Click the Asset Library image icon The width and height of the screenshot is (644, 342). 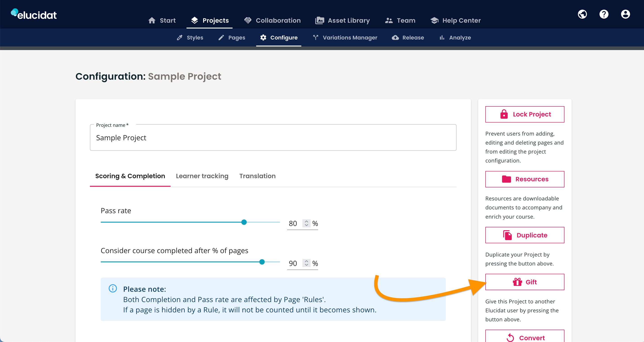[x=320, y=20]
